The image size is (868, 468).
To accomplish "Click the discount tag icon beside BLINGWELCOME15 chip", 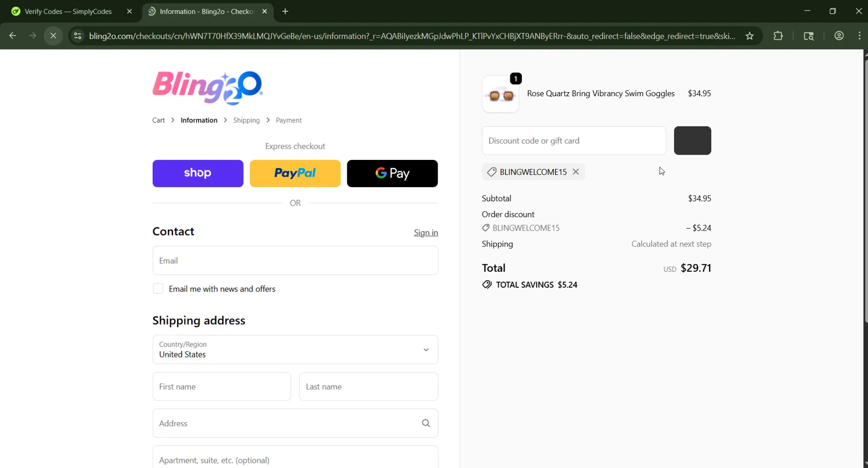I will (x=491, y=172).
